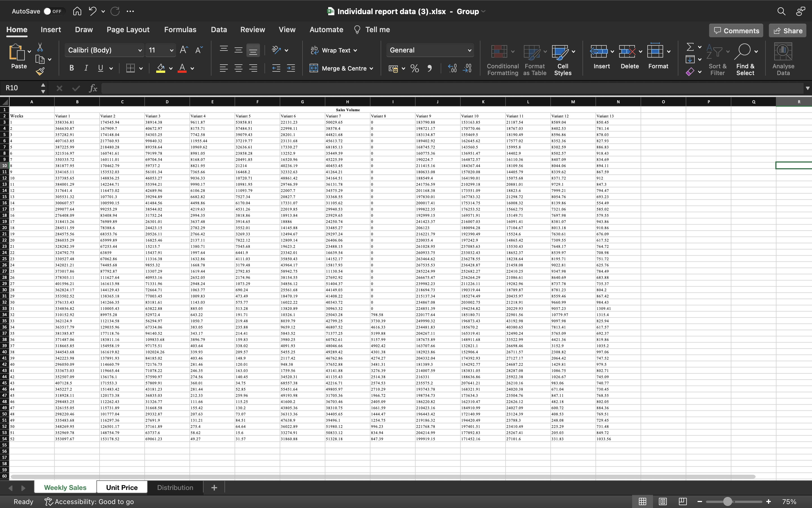The image size is (812, 508).
Task: Open Find & Select dropdown arrow
Action: tap(756, 51)
